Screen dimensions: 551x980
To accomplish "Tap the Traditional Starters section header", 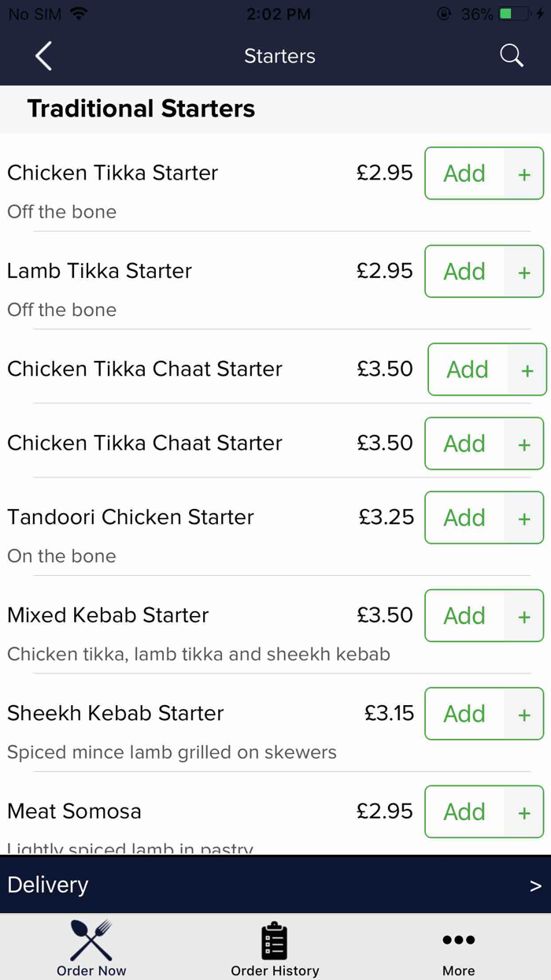I will click(141, 109).
